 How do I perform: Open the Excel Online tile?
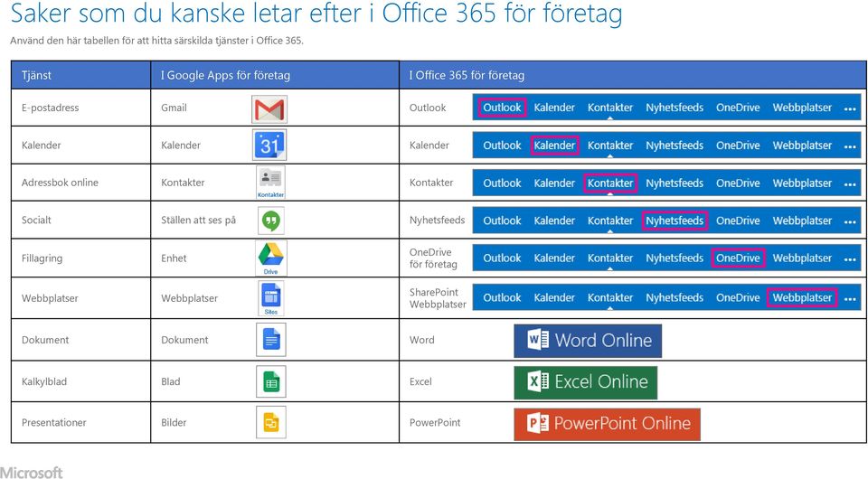tap(586, 382)
